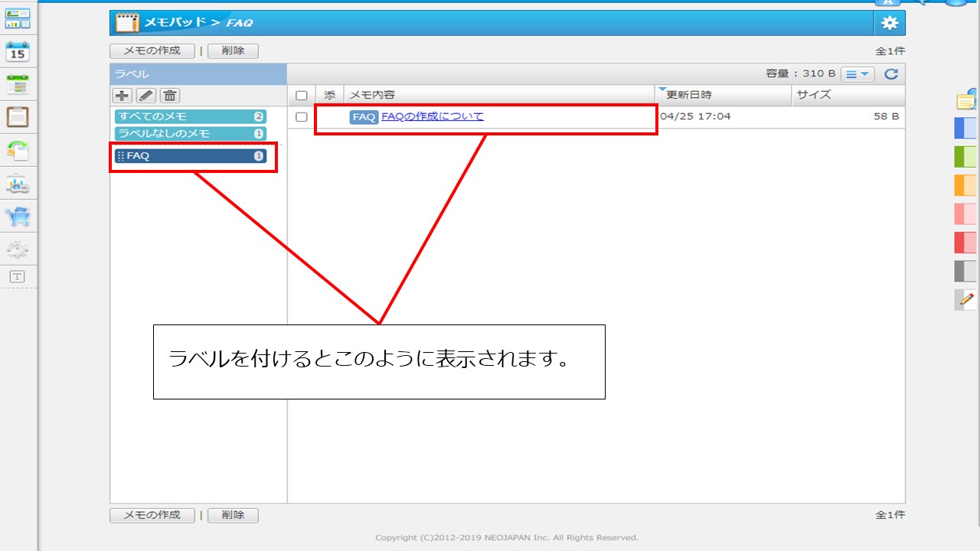
Task: Click メモの作成 below the memo list
Action: 152,515
